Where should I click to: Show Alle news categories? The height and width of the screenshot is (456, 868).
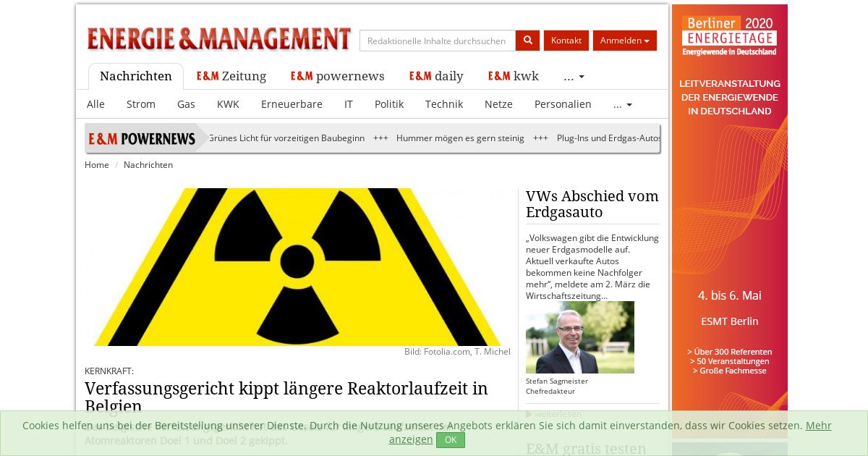(x=95, y=104)
